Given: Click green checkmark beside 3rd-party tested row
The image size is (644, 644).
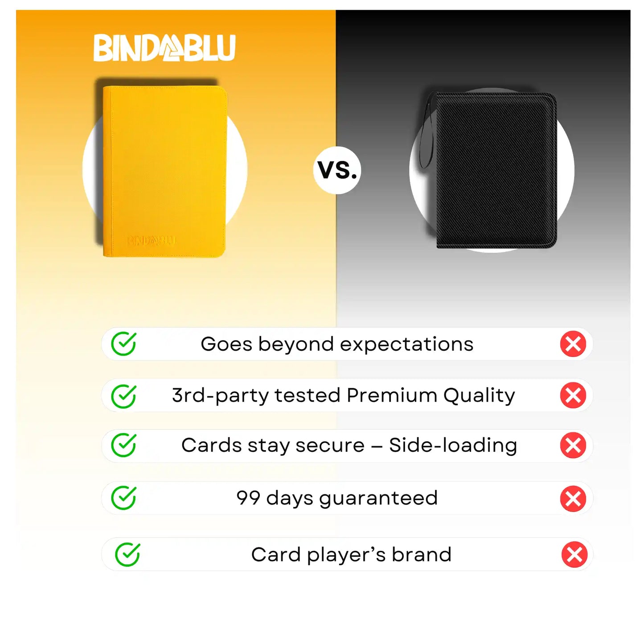Looking at the screenshot, I should coord(123,396).
